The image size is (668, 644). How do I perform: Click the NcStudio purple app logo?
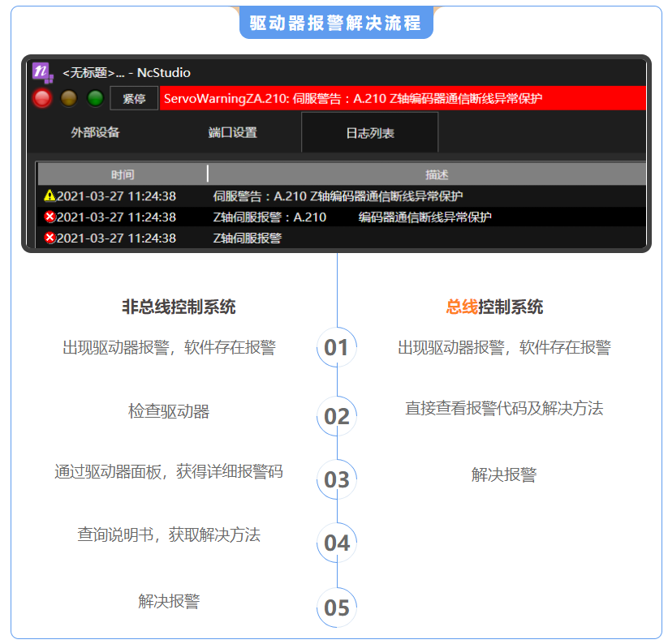42,72
